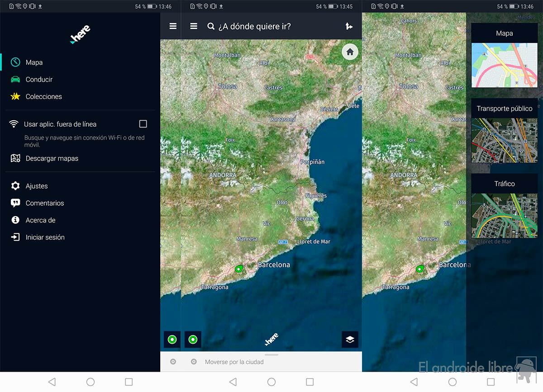
Task: Tap Recents square in the left navigation bar
Action: tap(129, 382)
